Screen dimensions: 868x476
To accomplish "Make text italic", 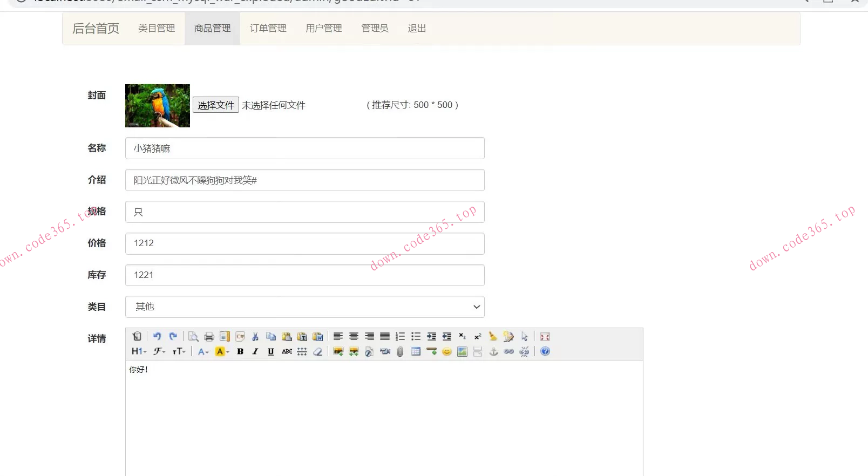I will pyautogui.click(x=255, y=351).
